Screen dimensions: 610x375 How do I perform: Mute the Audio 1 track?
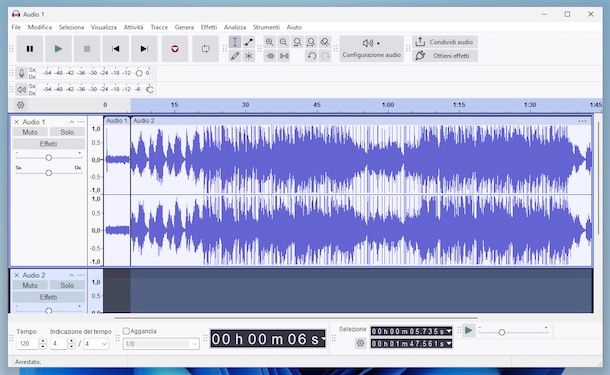point(30,132)
